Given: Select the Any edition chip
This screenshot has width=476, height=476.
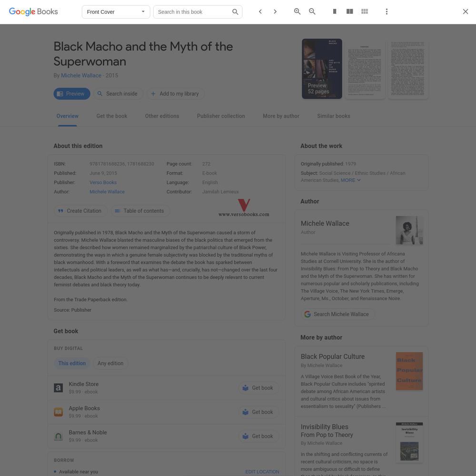Looking at the screenshot, I should point(110,363).
